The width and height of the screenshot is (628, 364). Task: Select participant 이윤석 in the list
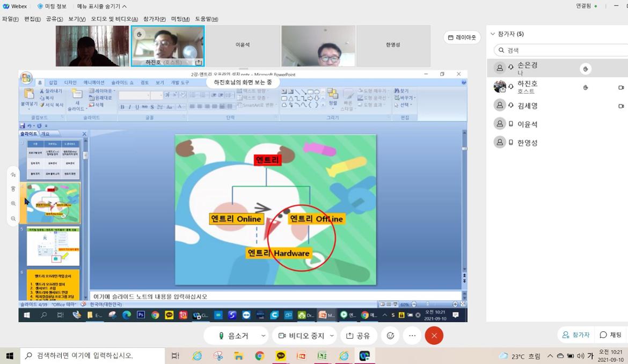[558, 124]
